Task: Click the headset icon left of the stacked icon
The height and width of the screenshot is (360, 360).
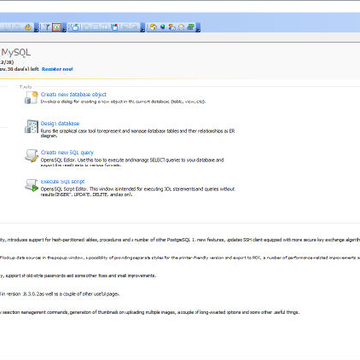Action: click(181, 27)
